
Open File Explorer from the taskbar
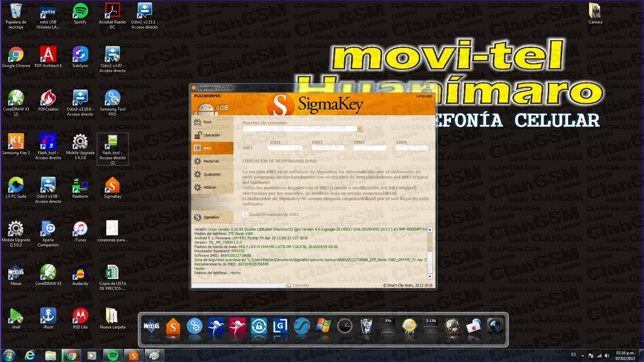(50, 356)
